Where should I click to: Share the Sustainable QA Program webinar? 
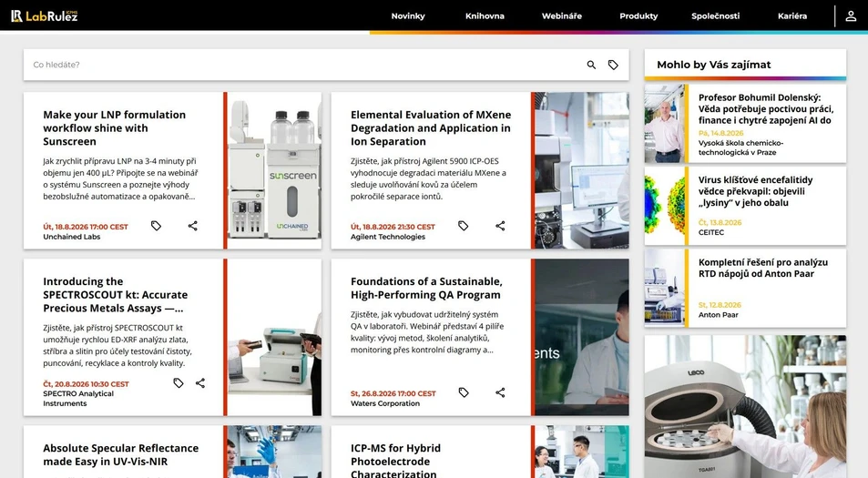click(x=500, y=392)
